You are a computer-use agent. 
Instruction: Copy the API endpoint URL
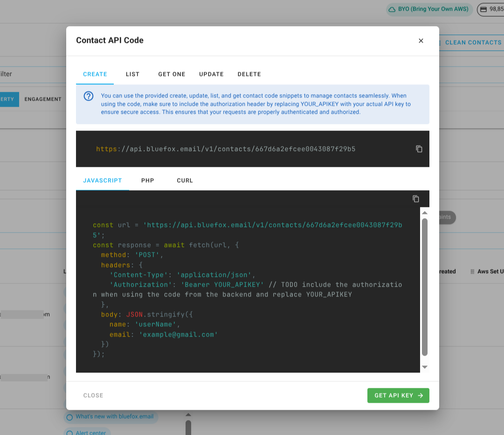click(419, 149)
